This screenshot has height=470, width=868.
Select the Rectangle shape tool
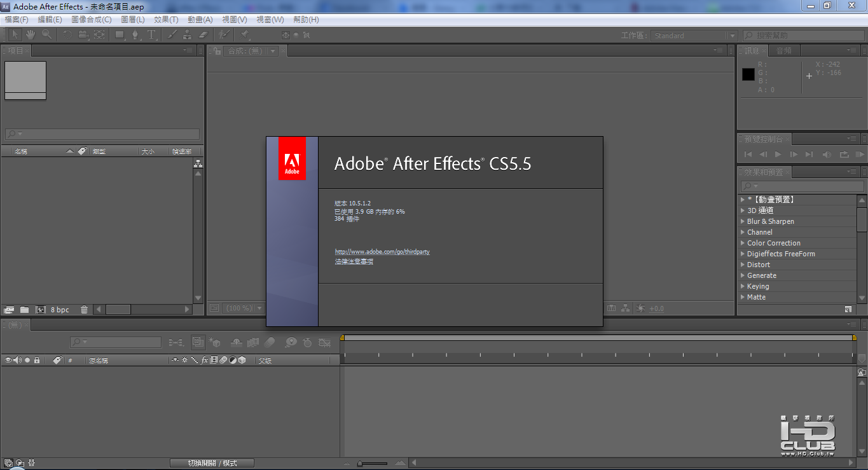coord(120,35)
